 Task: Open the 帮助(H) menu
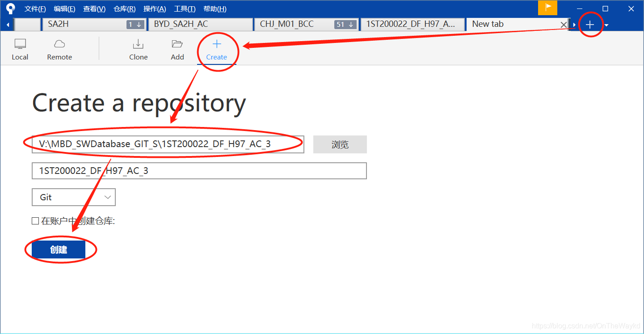215,9
